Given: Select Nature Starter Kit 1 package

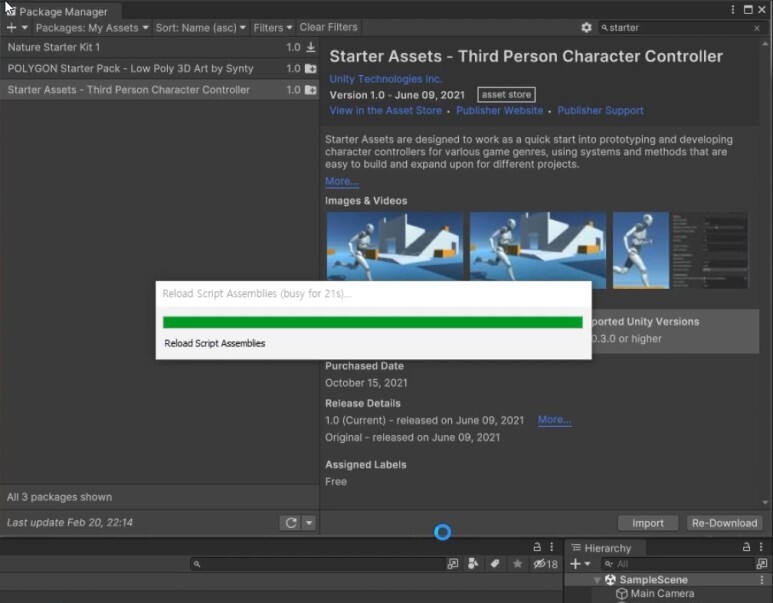Looking at the screenshot, I should pos(159,47).
